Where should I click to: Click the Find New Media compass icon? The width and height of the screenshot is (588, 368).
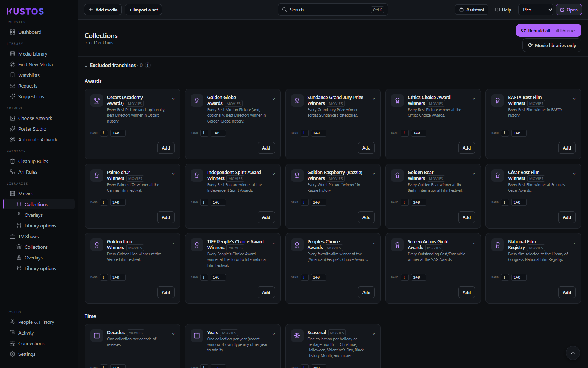tap(12, 64)
